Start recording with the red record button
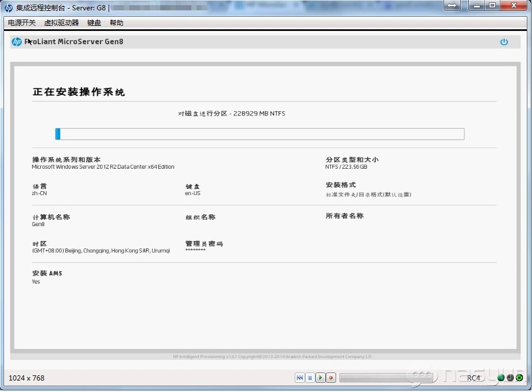The image size is (532, 392). (331, 378)
